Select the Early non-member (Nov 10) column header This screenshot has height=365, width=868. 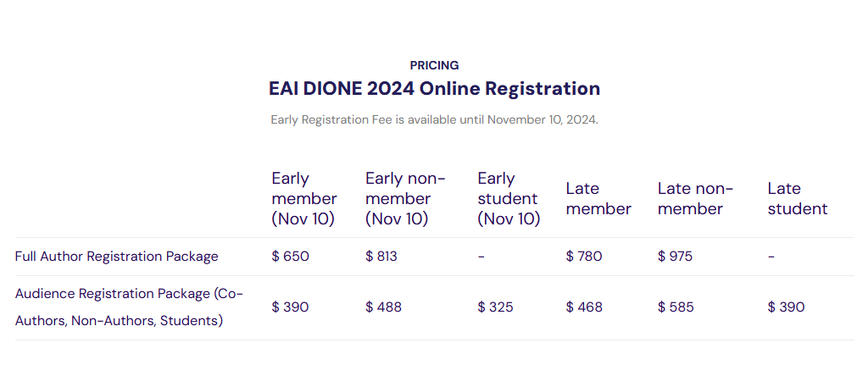(x=405, y=198)
